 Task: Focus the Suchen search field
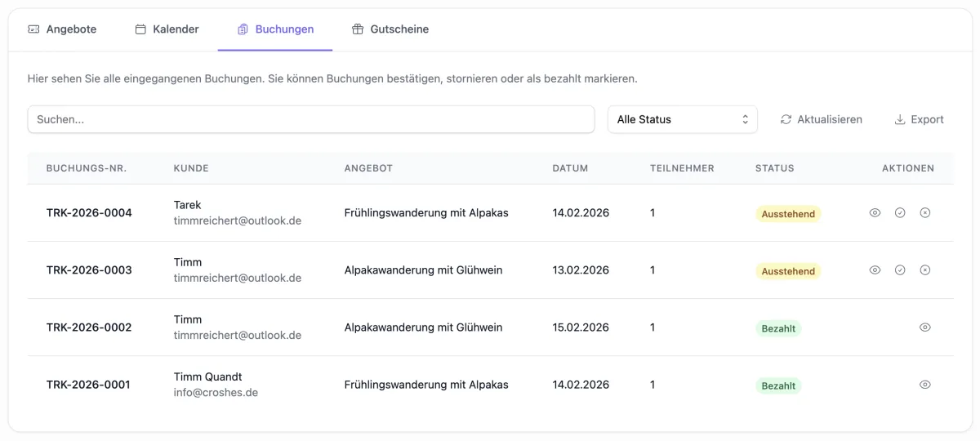pos(311,119)
